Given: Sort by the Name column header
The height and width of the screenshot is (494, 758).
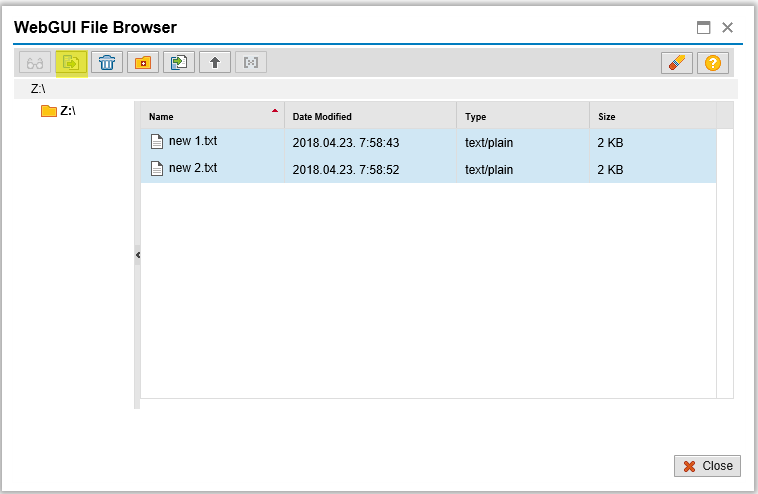Looking at the screenshot, I should pos(213,116).
